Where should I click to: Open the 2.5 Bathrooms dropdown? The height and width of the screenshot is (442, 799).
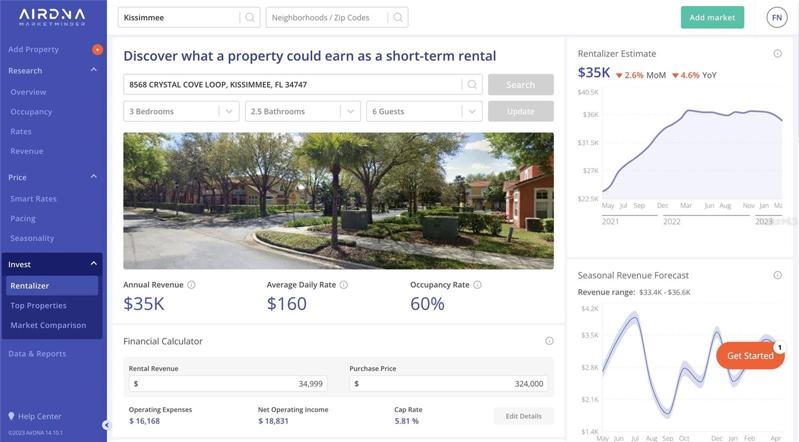pos(303,111)
